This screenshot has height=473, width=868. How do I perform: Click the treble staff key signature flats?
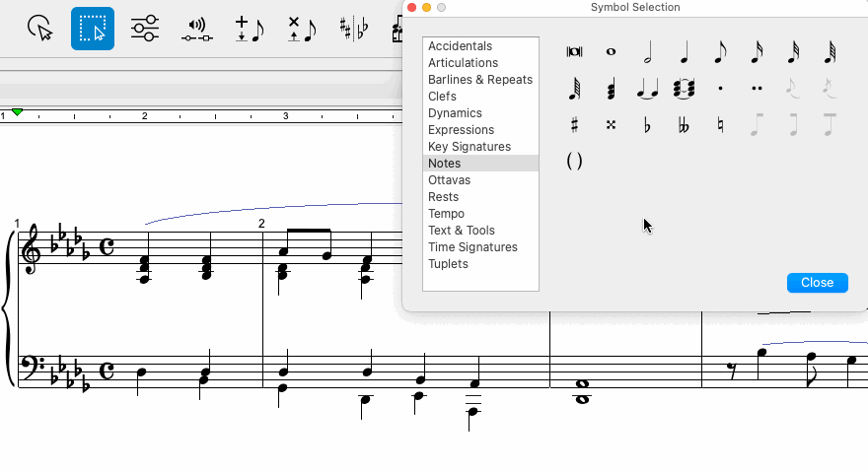coord(69,242)
